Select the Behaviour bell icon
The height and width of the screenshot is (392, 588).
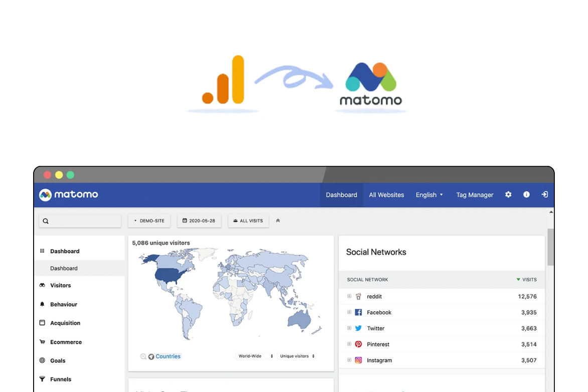[43, 304]
